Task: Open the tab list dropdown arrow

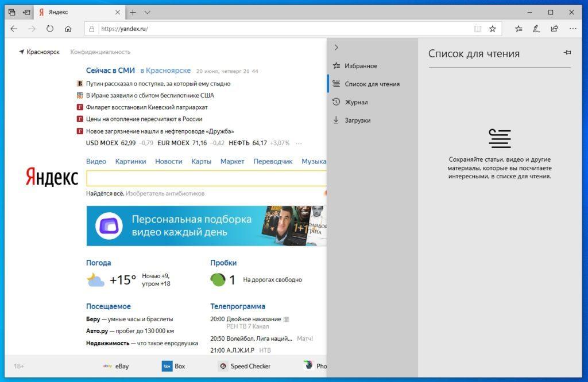Action: pos(147,11)
